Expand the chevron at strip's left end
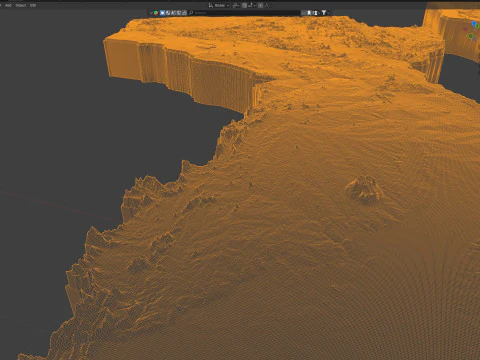 click(151, 13)
